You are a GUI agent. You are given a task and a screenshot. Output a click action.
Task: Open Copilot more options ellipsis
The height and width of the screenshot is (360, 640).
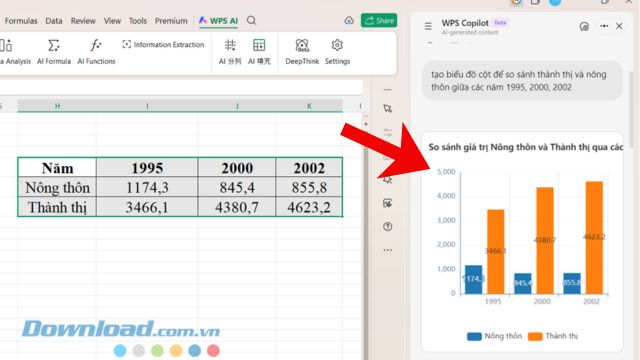pos(604,26)
